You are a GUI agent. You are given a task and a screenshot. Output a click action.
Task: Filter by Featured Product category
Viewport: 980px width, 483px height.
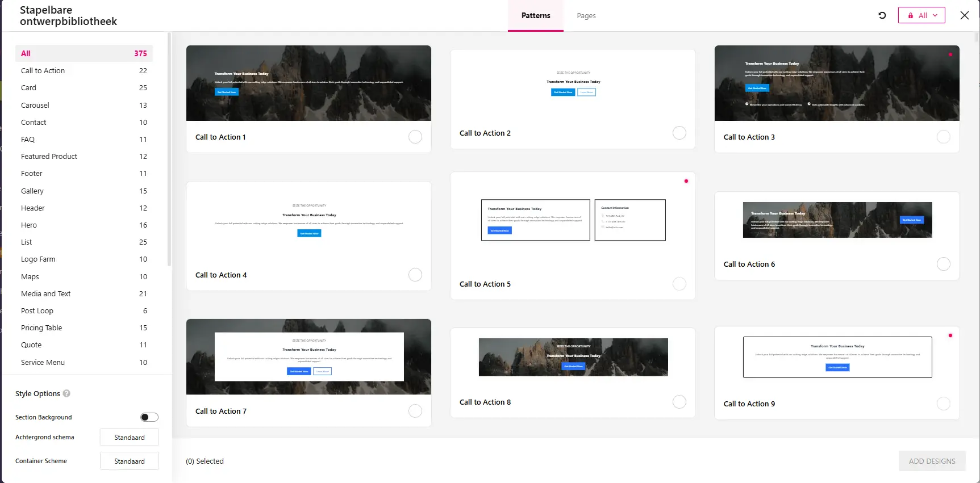[84, 156]
